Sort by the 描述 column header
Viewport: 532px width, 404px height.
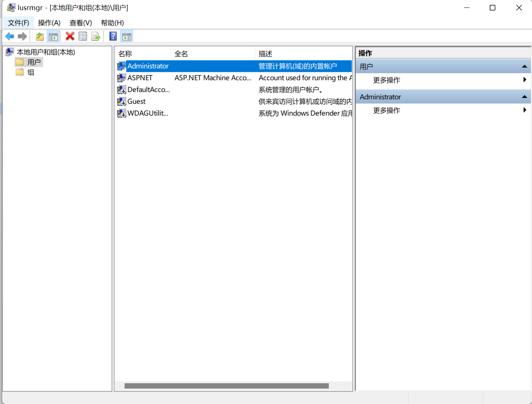point(304,54)
